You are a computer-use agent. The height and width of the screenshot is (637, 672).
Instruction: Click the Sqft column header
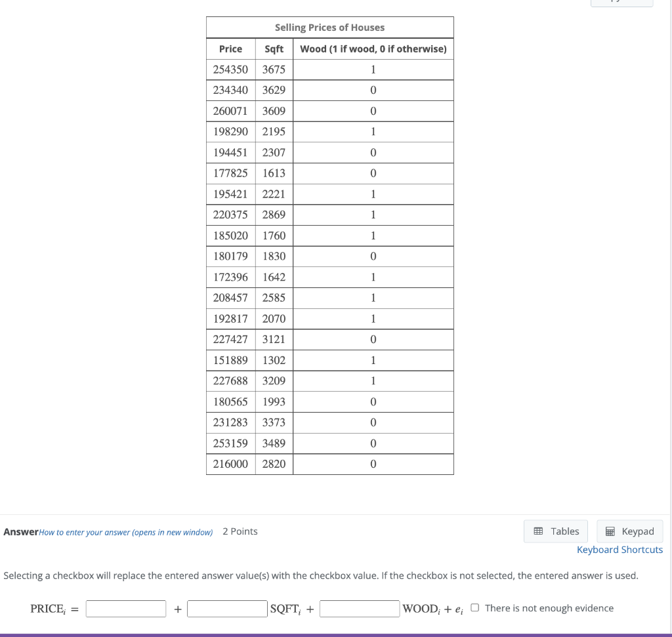[274, 49]
